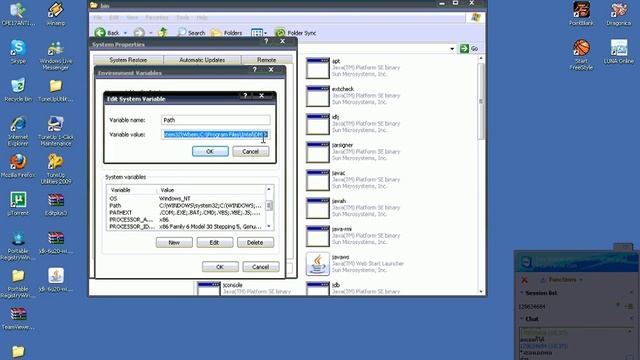This screenshot has width=640, height=360.
Task: Select the jarsigner file in explorer
Action: tap(318, 152)
